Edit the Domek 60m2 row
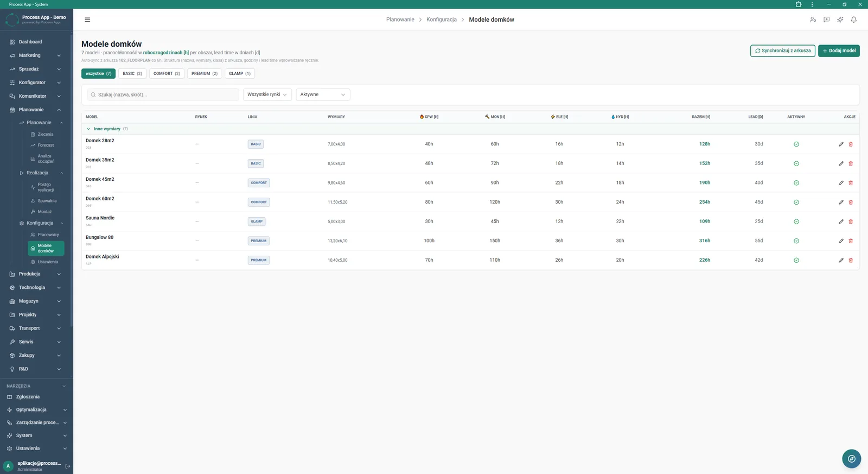This screenshot has height=474, width=868. (x=841, y=202)
